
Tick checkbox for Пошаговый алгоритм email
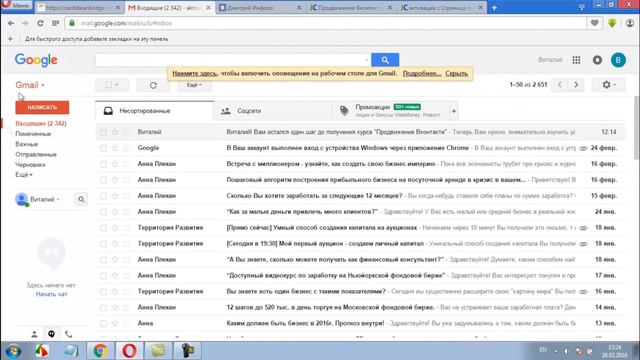pyautogui.click(x=103, y=180)
